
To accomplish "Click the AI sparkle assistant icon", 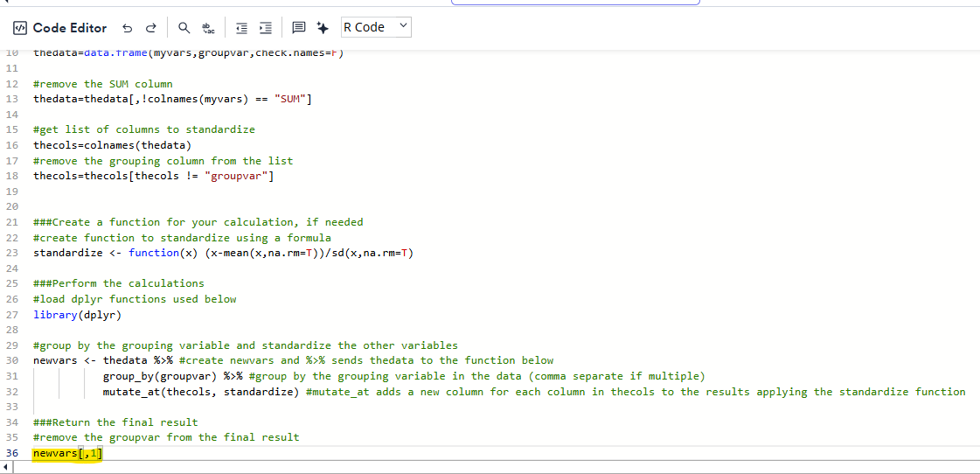I will [x=323, y=28].
